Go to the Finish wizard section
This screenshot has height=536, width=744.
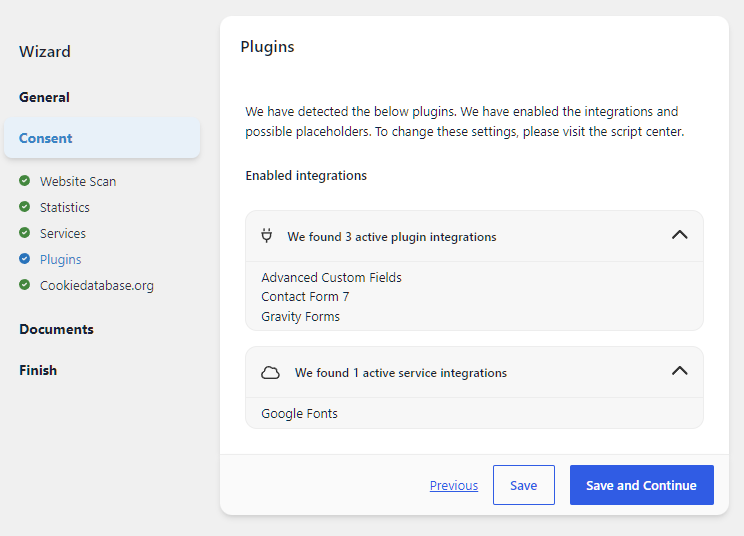click(38, 370)
